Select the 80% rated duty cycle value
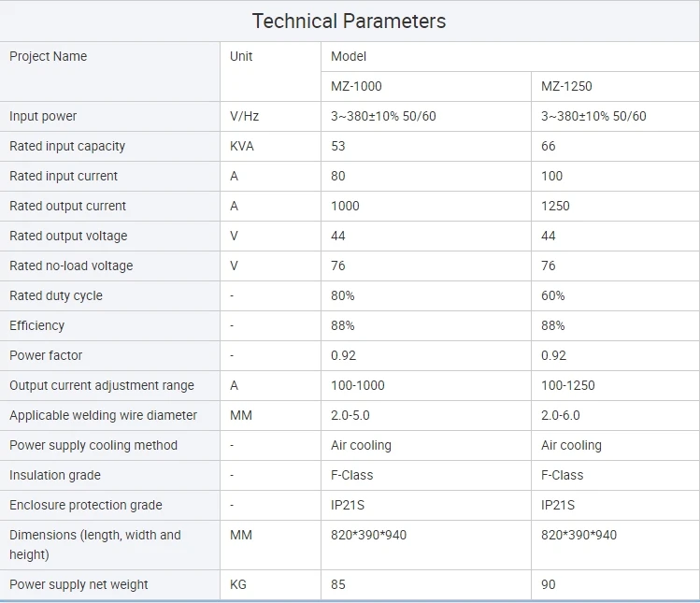This screenshot has width=700, height=603. click(x=343, y=295)
